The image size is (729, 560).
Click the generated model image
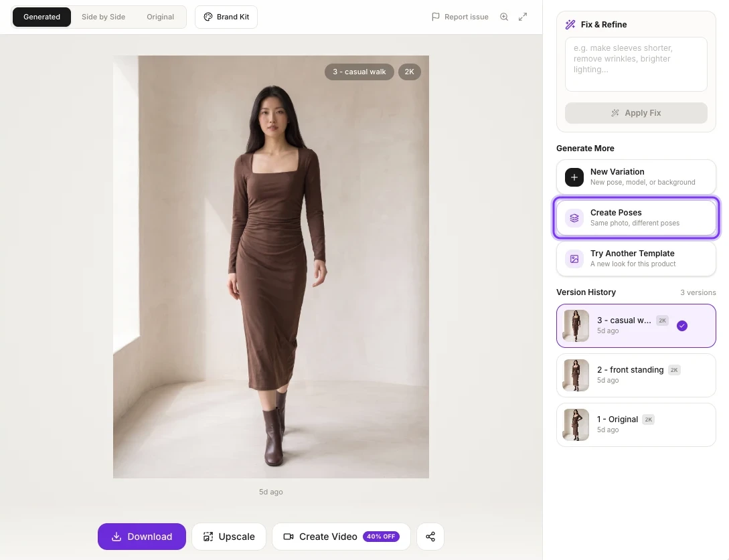tap(271, 267)
